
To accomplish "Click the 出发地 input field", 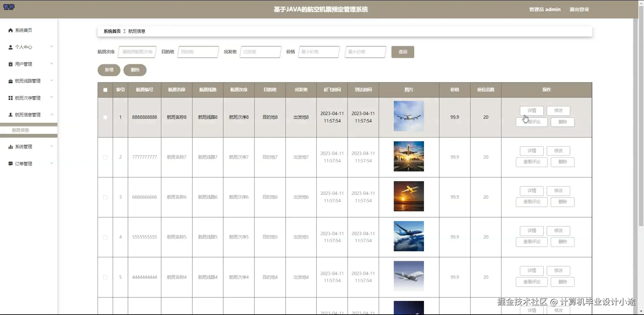I will (260, 52).
